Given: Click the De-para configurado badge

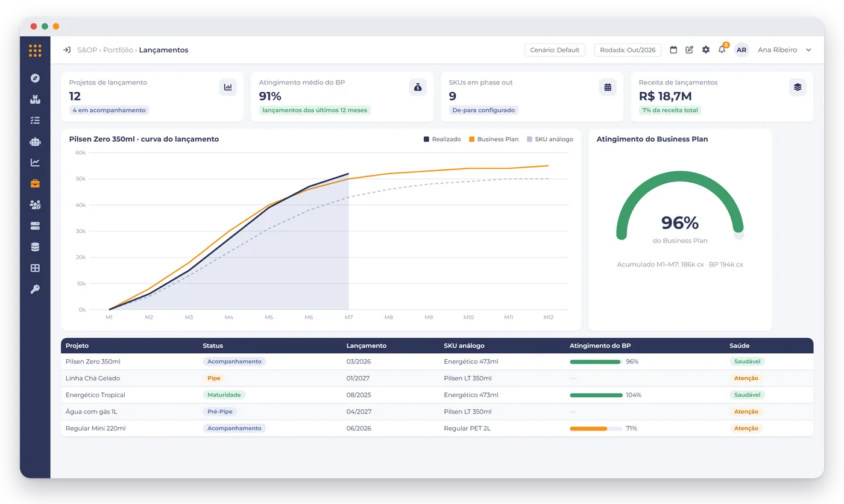Looking at the screenshot, I should click(483, 110).
